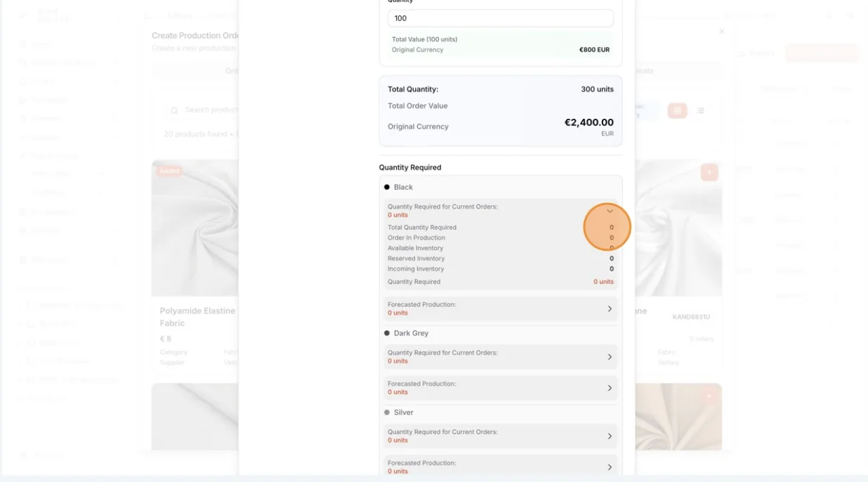Click the 'Total Order Value' label
This screenshot has height=482, width=868.
point(418,106)
